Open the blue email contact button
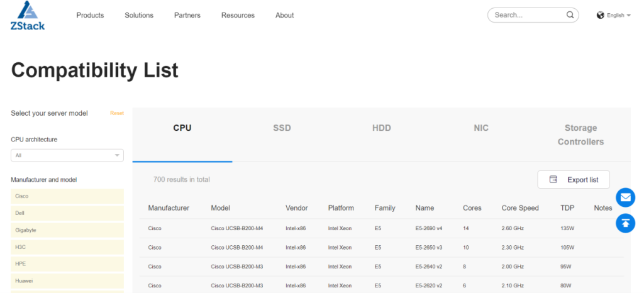The height and width of the screenshot is (293, 644). point(625,197)
